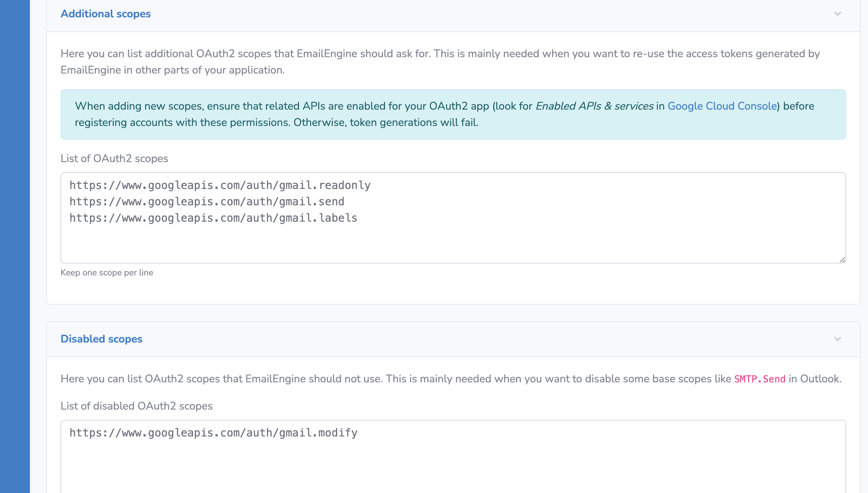This screenshot has height=493, width=868.
Task: Click the Additional scopes heading
Action: tap(105, 14)
